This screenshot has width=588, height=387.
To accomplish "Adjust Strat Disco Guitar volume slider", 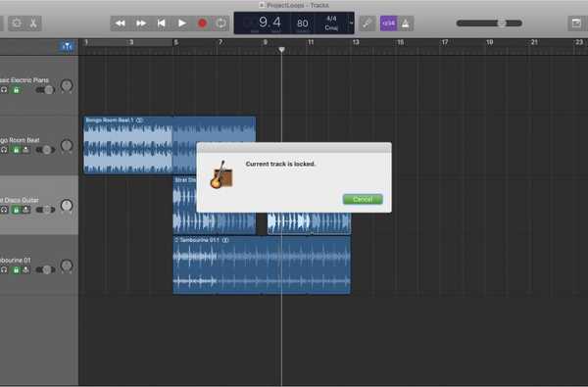I will [x=45, y=210].
